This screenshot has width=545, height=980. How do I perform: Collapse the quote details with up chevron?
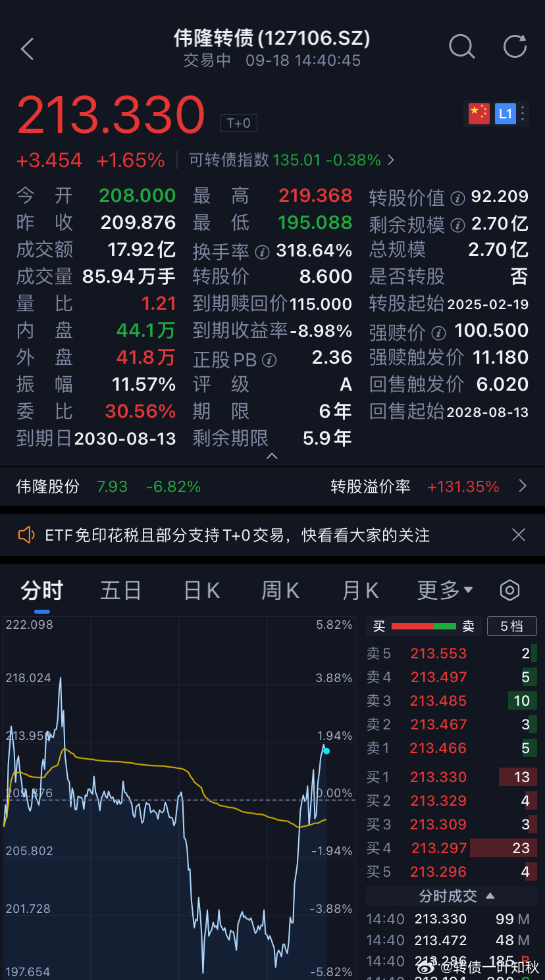(272, 456)
